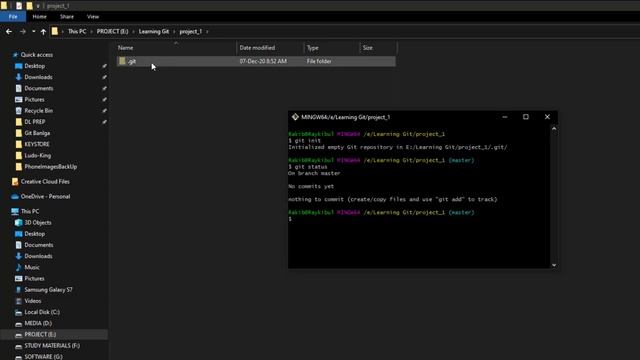
Task: Open pinned Pictures under Quick access
Action: tap(34, 100)
